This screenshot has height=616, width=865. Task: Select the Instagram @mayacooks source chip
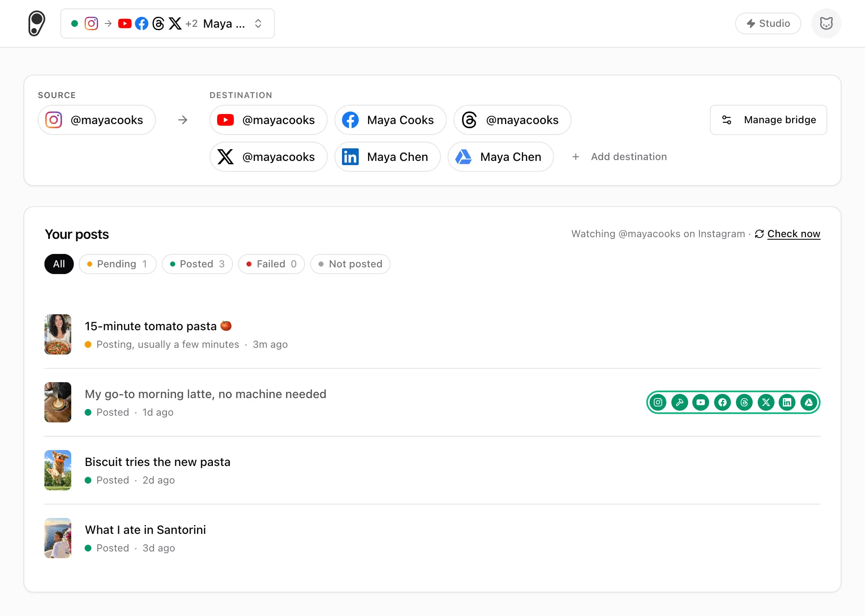(x=97, y=120)
